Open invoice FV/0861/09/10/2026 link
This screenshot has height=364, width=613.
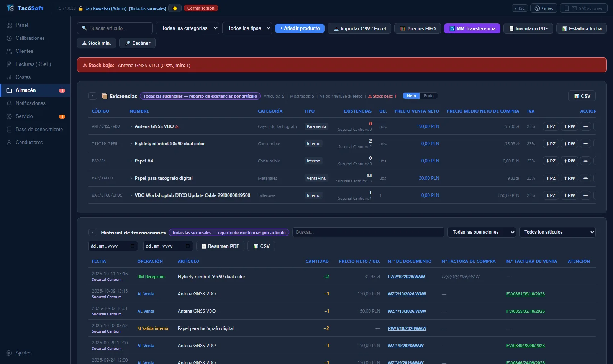click(x=526, y=294)
